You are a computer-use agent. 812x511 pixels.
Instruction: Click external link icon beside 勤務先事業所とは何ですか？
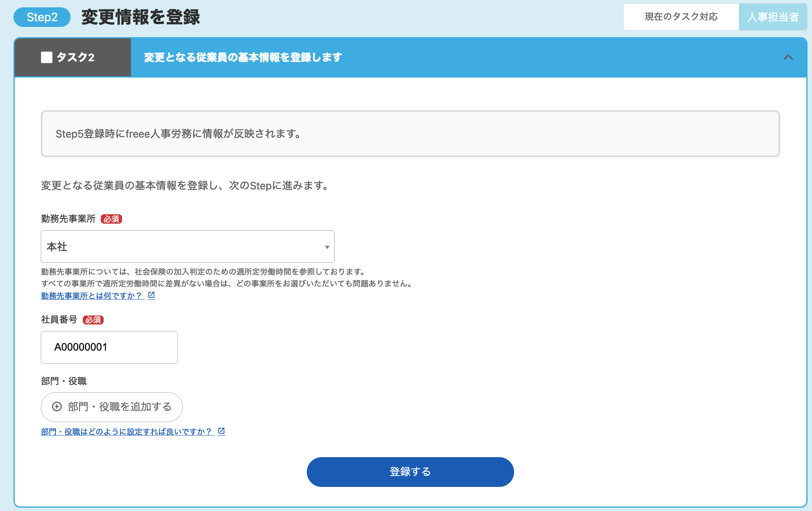coord(151,295)
